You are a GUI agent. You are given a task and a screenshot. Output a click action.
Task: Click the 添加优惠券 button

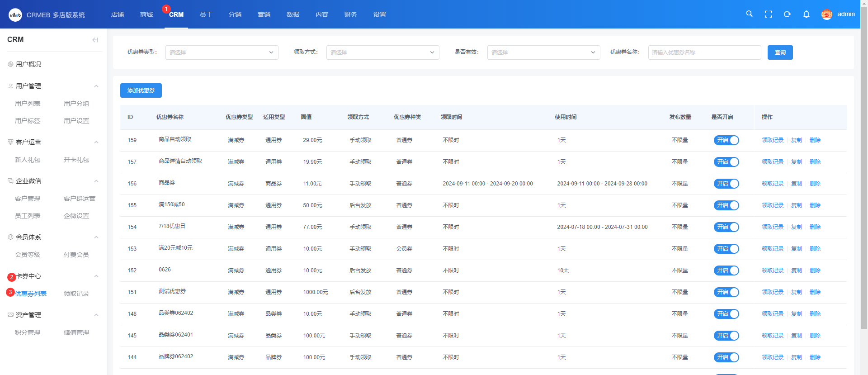pyautogui.click(x=141, y=90)
